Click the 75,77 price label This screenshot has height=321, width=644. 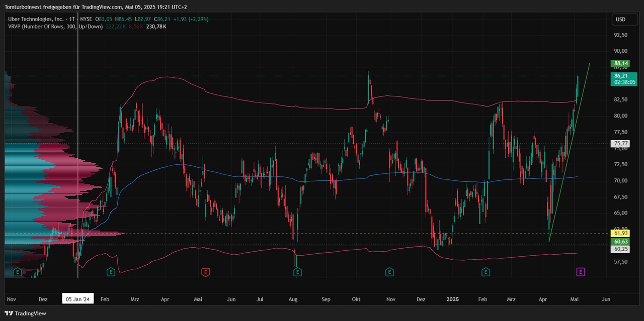pos(620,144)
